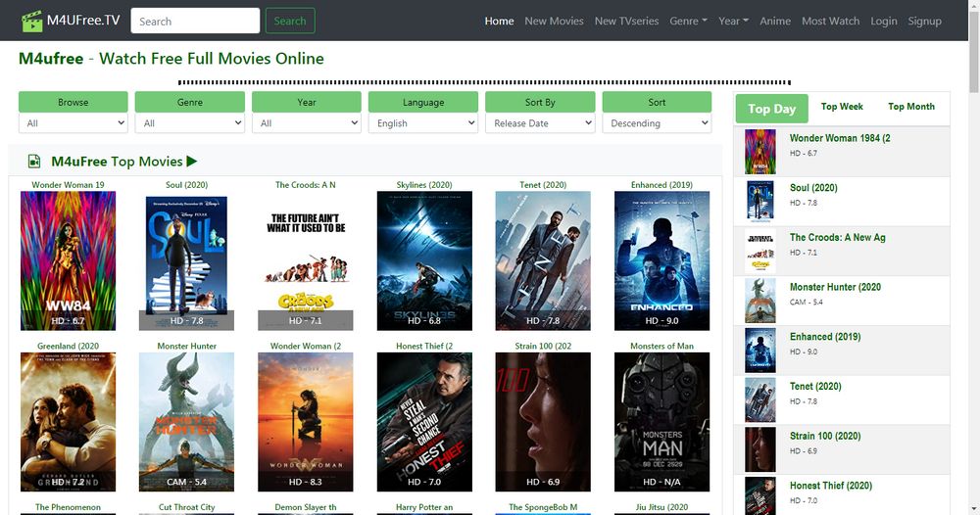The image size is (980, 515).
Task: Open the Soul poster in the movie grid
Action: point(186,261)
